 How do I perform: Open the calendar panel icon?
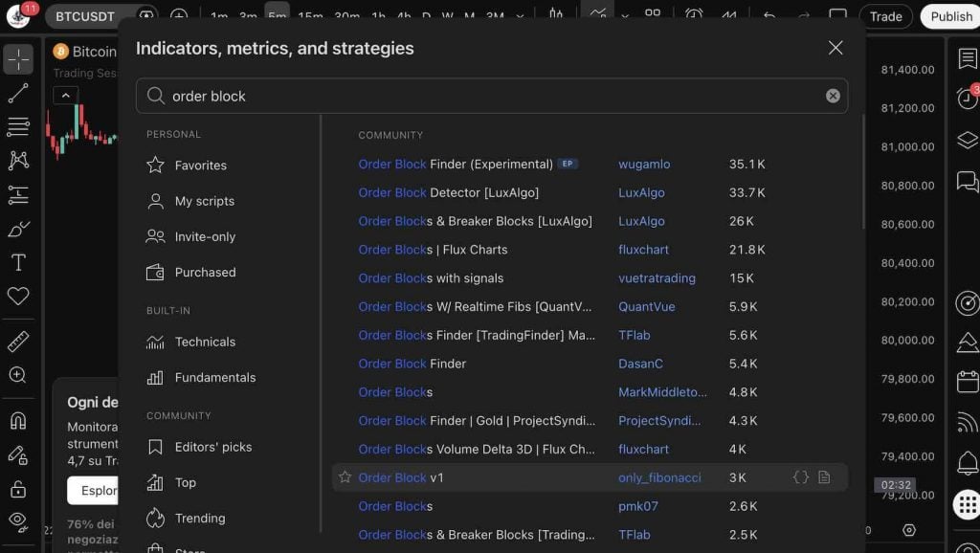(x=967, y=382)
